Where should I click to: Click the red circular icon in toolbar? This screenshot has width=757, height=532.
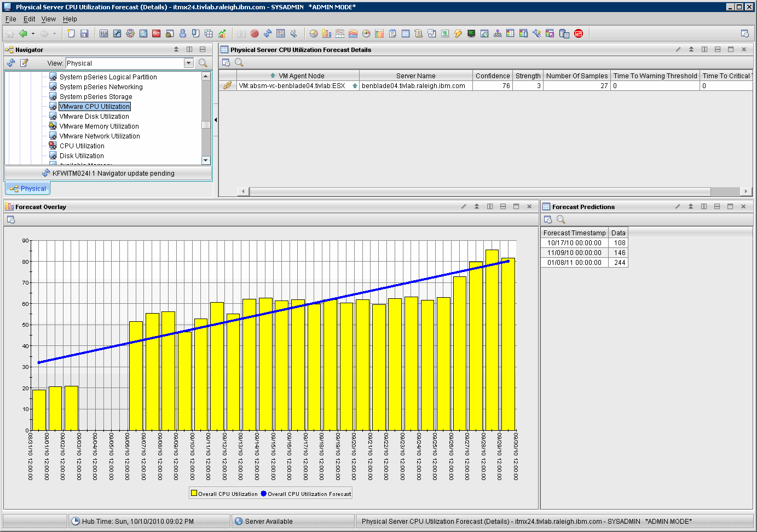[579, 33]
